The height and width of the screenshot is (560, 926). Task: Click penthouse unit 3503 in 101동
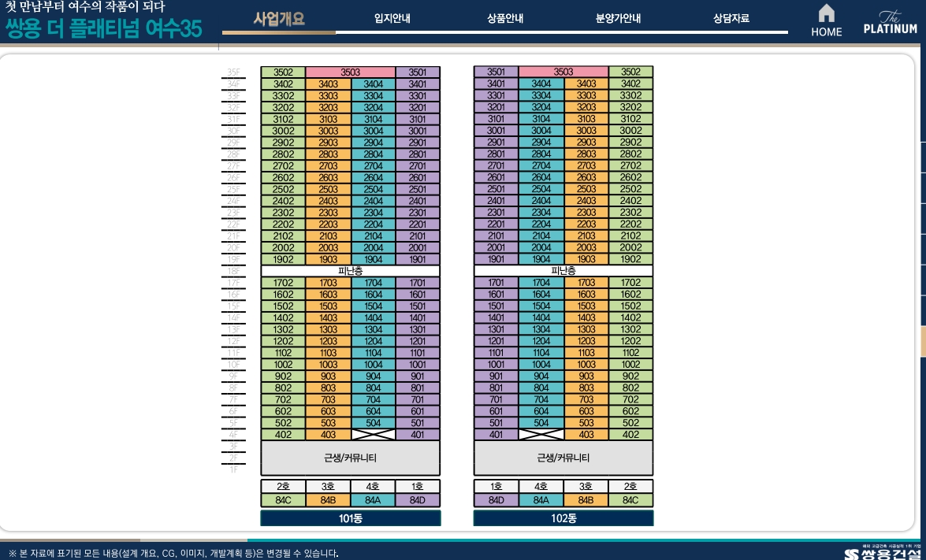tap(350, 72)
